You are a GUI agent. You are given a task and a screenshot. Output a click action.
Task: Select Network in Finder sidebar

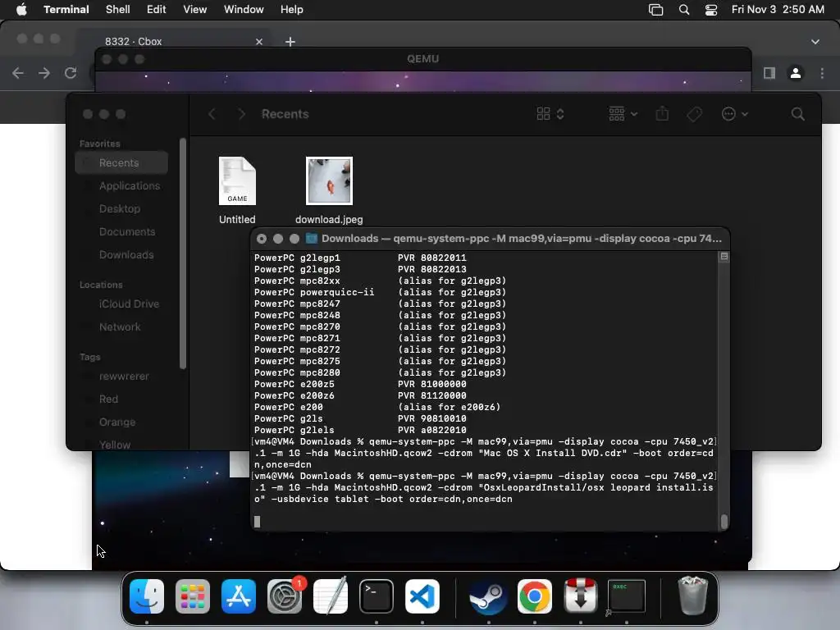tap(121, 326)
